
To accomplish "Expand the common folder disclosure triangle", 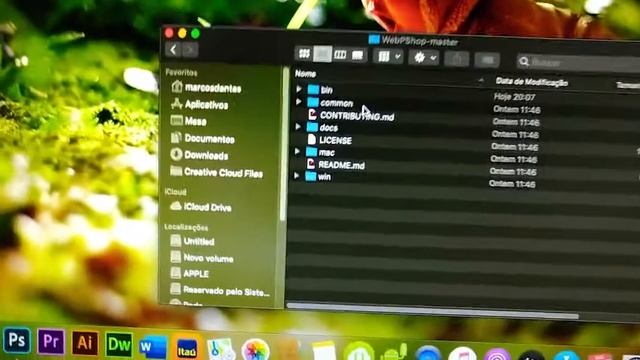I will 298,102.
